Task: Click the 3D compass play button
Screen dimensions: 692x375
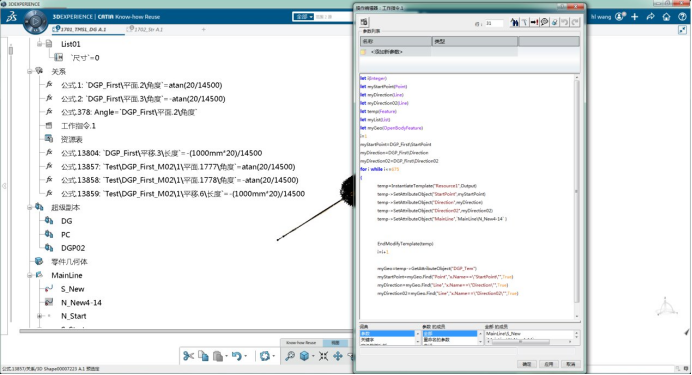Action: 35,21
